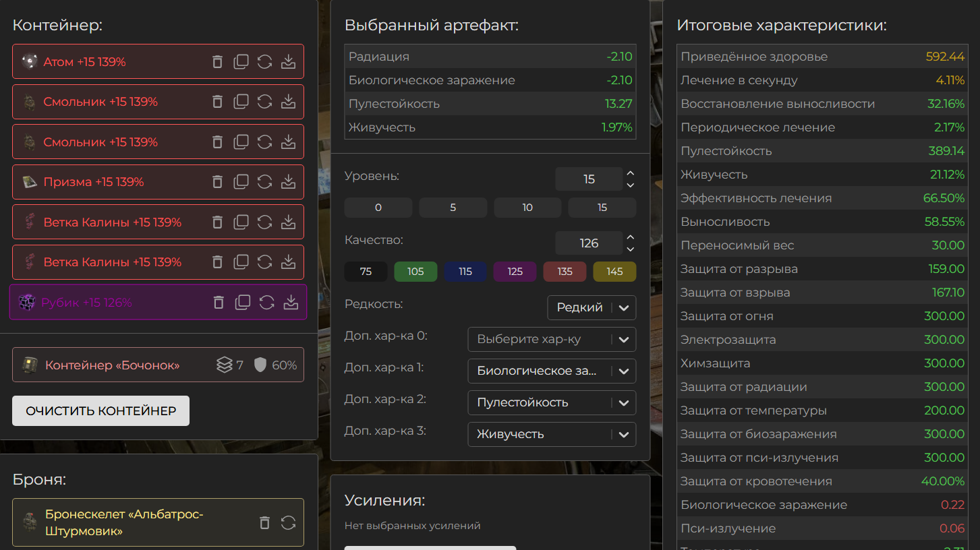The width and height of the screenshot is (980, 550).
Task: Delete the Призма +15 artifact
Action: point(217,182)
